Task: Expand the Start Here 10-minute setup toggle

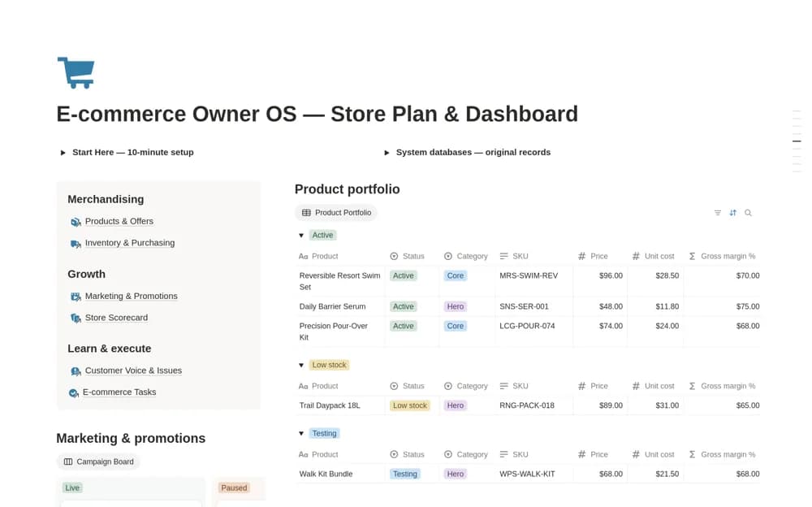Action: point(63,153)
